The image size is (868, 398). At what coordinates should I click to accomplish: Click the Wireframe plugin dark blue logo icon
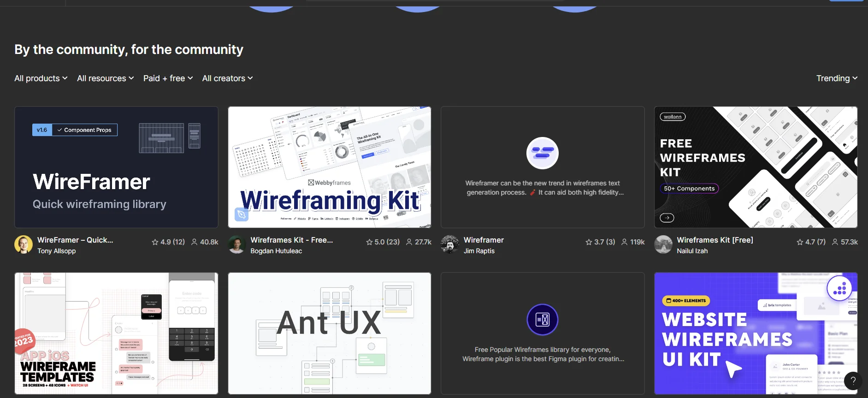pyautogui.click(x=543, y=320)
